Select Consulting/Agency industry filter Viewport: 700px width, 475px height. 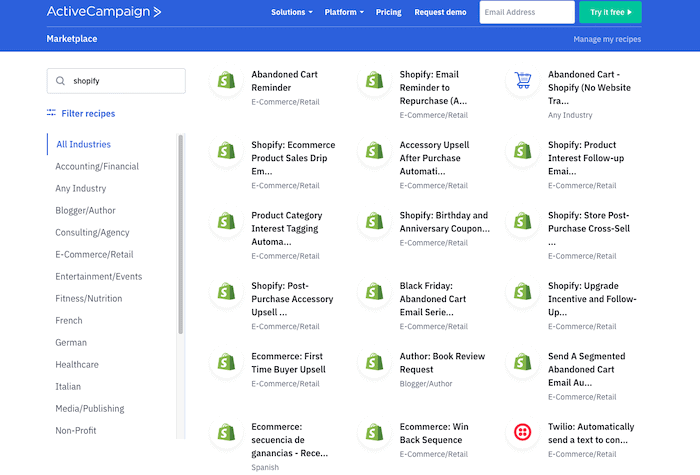92,233
